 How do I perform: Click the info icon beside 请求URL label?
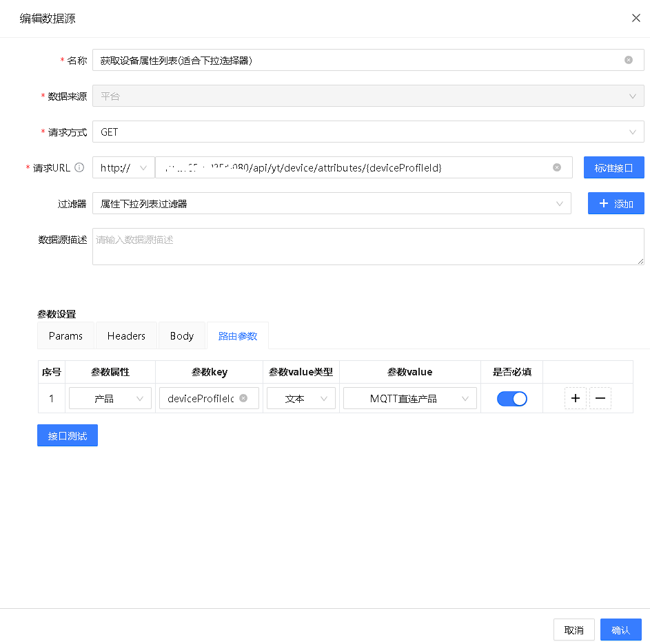(79, 167)
